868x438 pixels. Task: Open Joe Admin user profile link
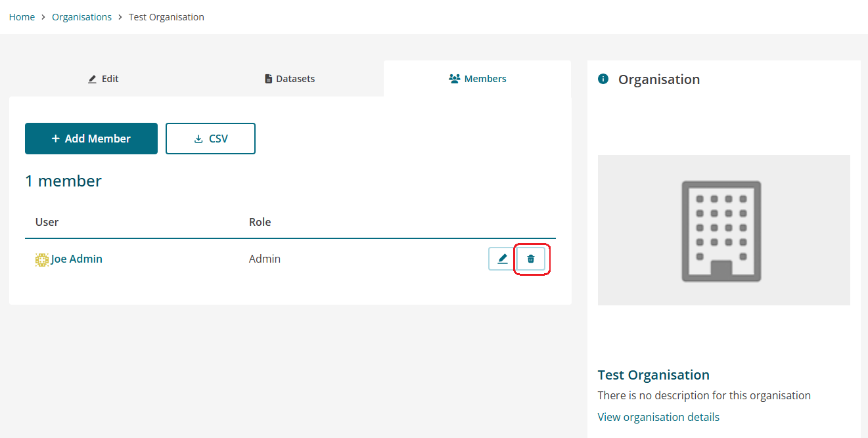click(77, 259)
